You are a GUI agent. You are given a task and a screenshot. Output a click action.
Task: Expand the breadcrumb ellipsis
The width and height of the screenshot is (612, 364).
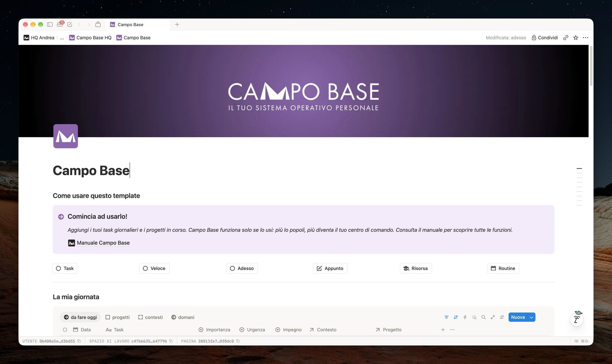(x=62, y=38)
